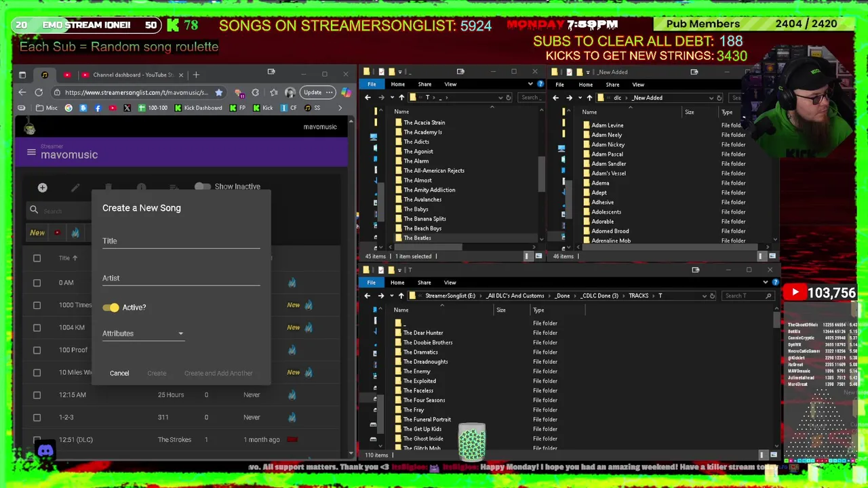The image size is (868, 488).
Task: Open the Google bookmark icon
Action: [68, 108]
